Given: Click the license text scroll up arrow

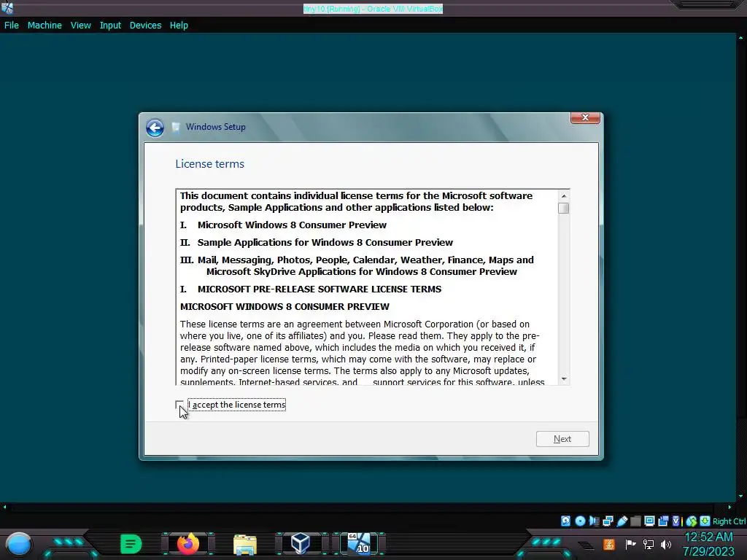Looking at the screenshot, I should point(564,195).
